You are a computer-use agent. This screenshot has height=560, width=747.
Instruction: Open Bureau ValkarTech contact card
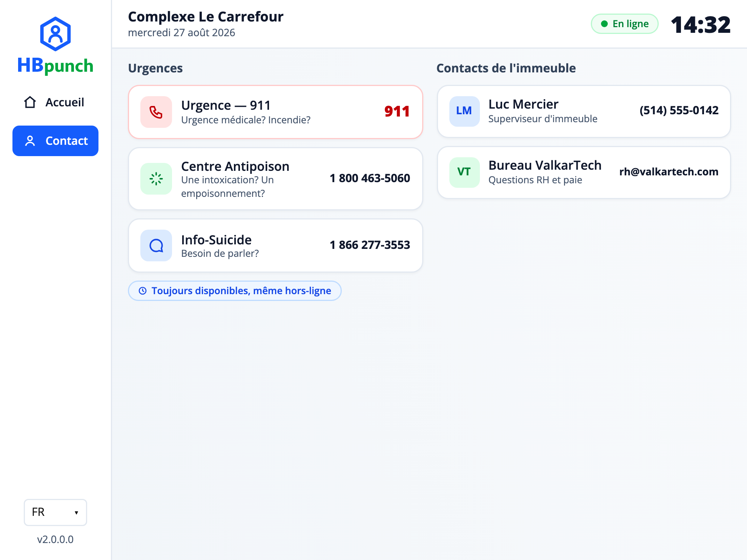[584, 172]
